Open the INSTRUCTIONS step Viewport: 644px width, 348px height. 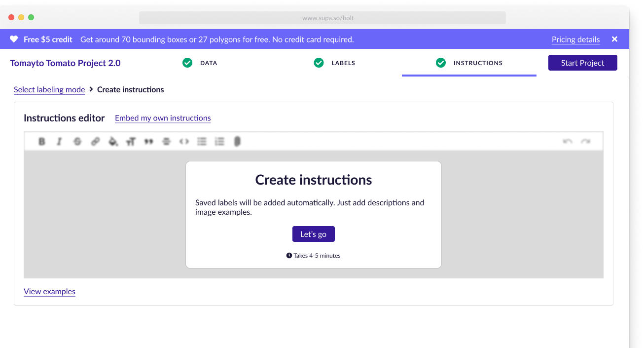pyautogui.click(x=478, y=63)
